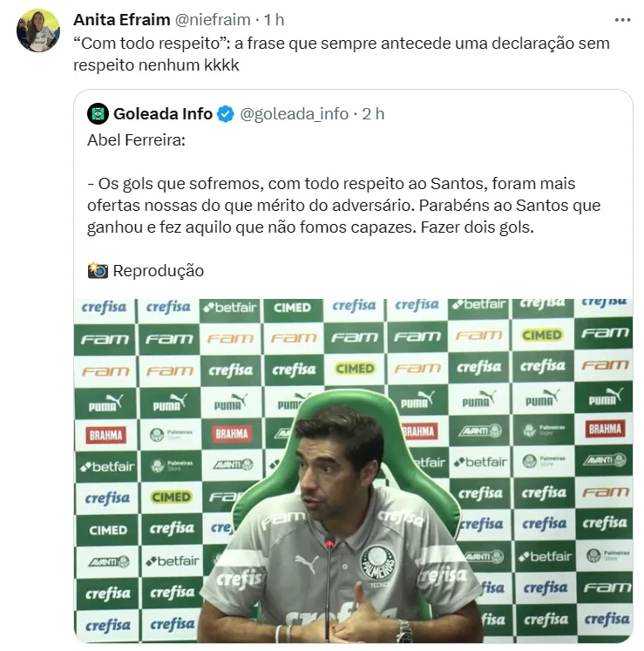Open the @niefraim handle link
644x651 pixels.
click(x=213, y=19)
